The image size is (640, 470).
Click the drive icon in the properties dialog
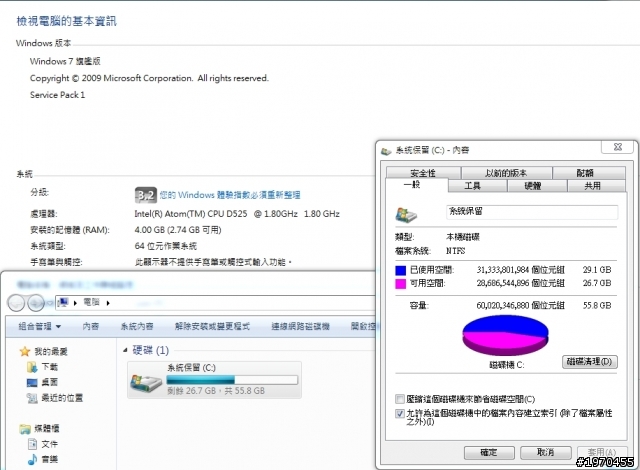point(406,215)
